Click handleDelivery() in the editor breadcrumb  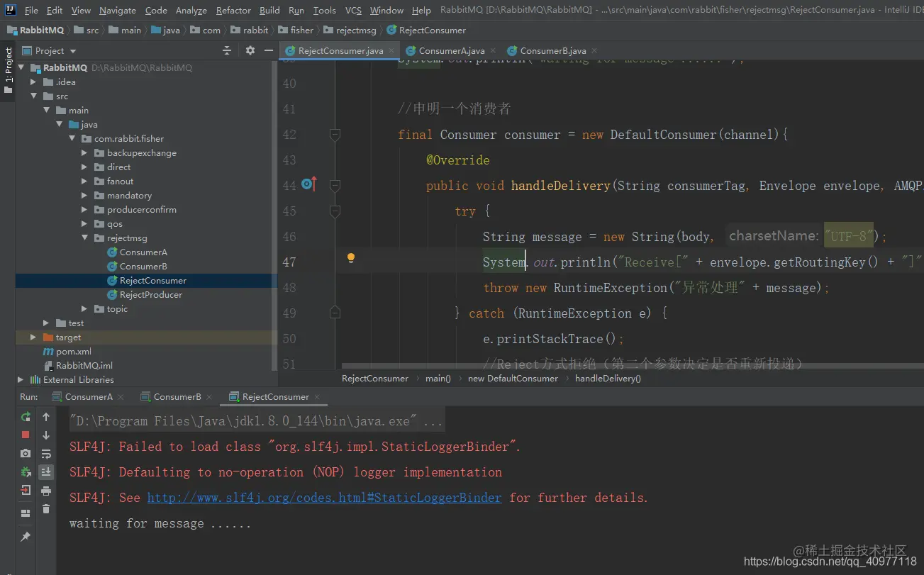tap(608, 379)
